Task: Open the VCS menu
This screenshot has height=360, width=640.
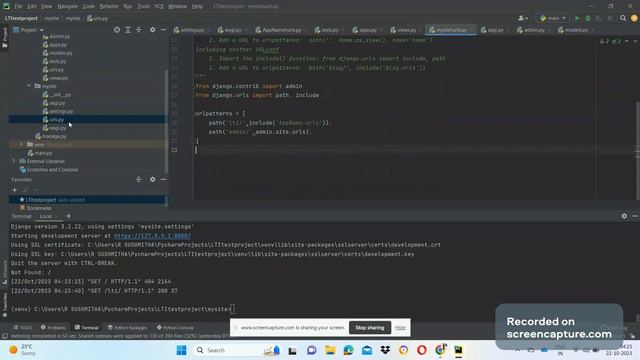Action: coord(159,7)
